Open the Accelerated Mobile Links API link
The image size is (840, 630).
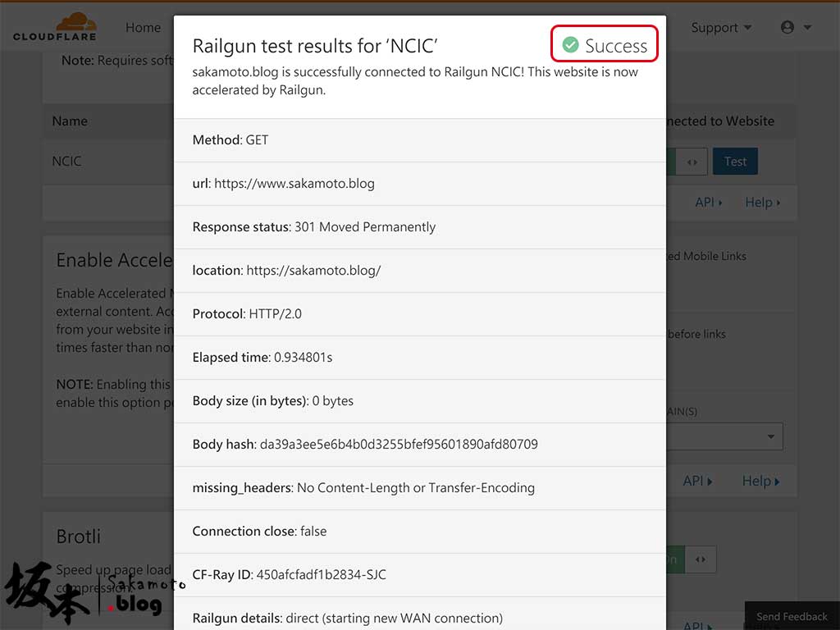[x=697, y=481]
